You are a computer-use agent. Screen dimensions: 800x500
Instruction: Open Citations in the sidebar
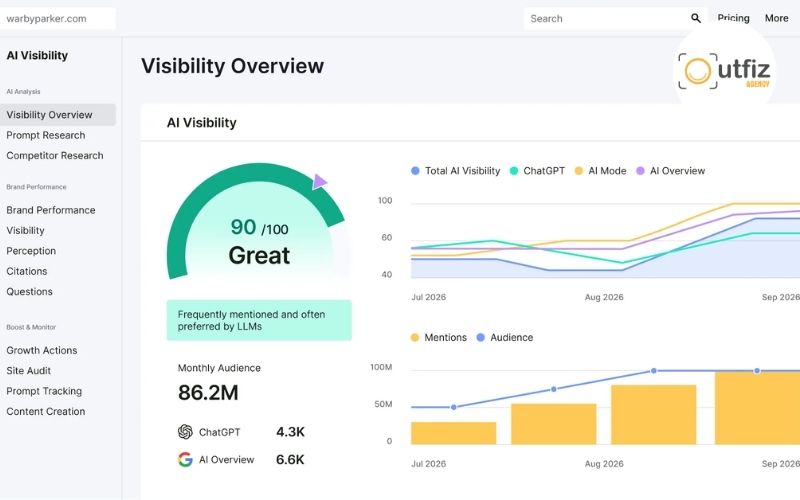27,271
